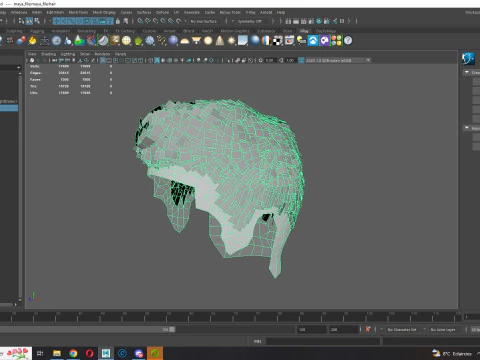The height and width of the screenshot is (360, 480).
Task: Click the dotted curve shelf icon
Action: (x=161, y=41)
